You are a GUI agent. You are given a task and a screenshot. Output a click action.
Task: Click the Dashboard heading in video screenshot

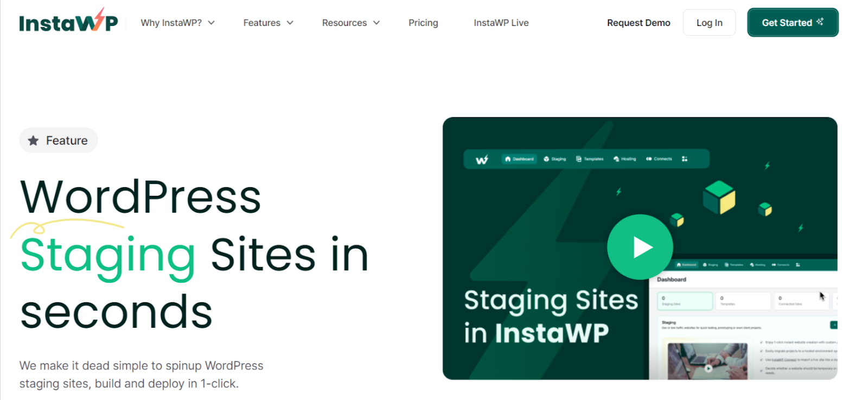click(x=672, y=280)
